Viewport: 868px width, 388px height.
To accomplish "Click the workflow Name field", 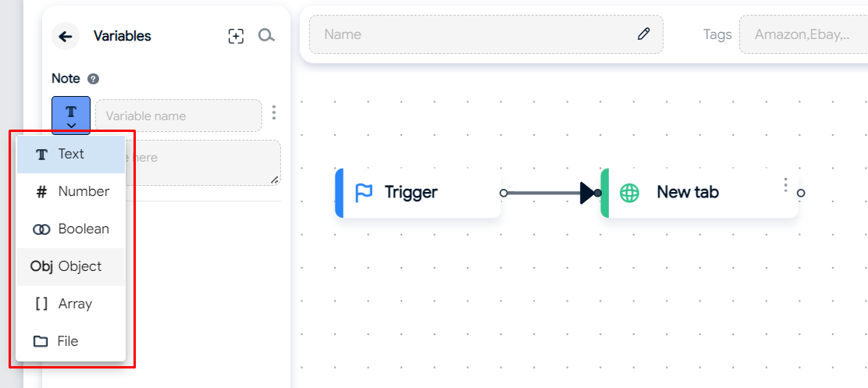I will (x=476, y=34).
